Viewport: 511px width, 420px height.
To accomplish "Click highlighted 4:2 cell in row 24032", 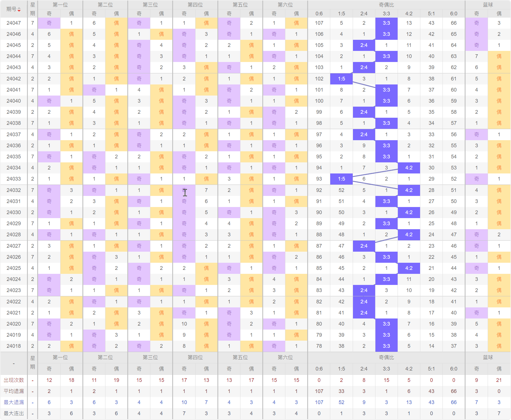I will click(x=409, y=190).
